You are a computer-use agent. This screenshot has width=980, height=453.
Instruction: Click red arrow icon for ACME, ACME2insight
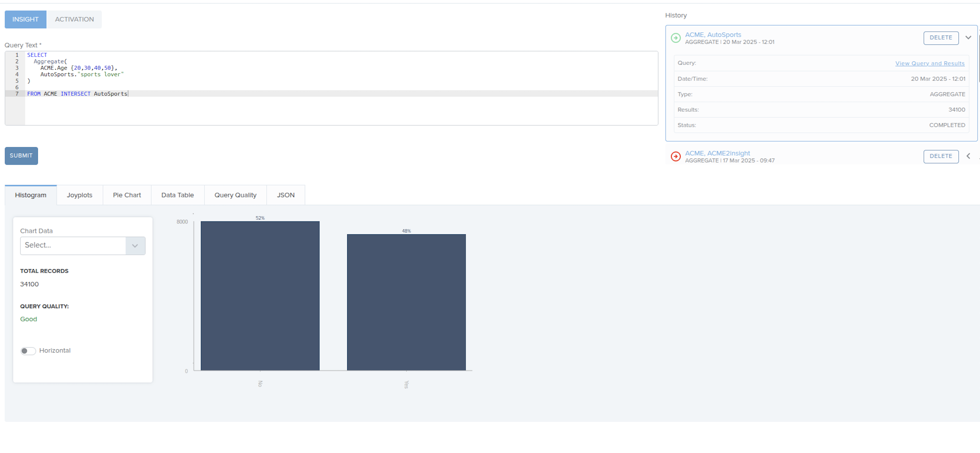676,156
